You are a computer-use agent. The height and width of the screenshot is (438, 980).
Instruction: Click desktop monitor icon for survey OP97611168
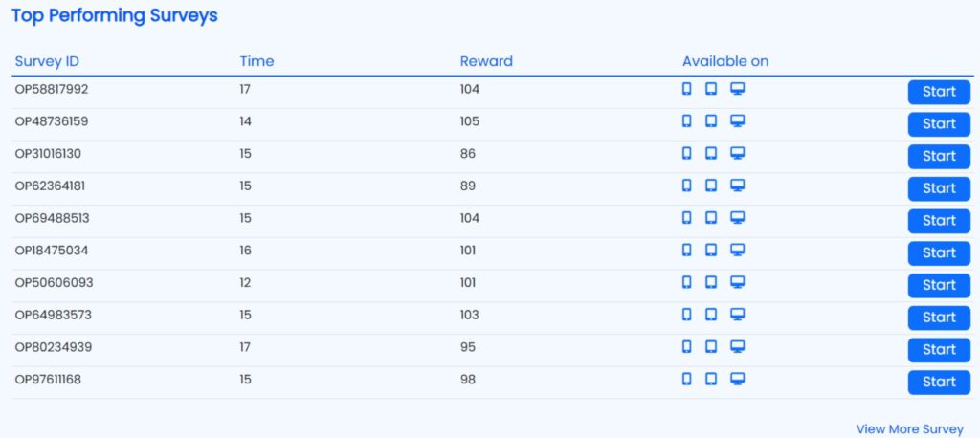[737, 379]
